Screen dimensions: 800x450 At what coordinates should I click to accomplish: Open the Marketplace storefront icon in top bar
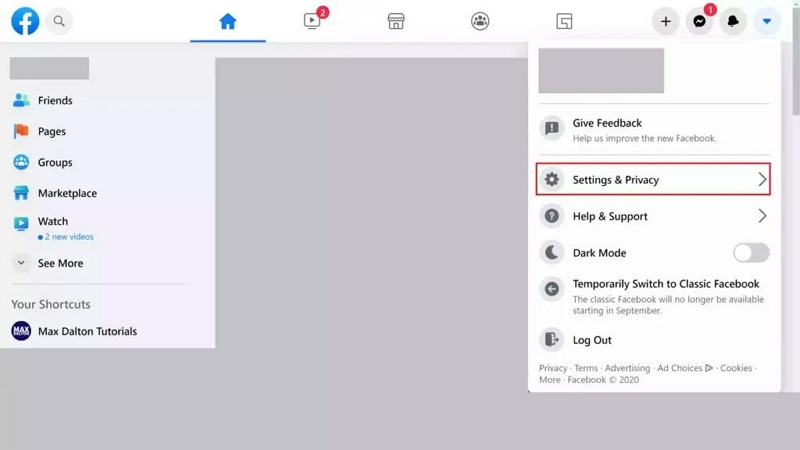(x=396, y=21)
